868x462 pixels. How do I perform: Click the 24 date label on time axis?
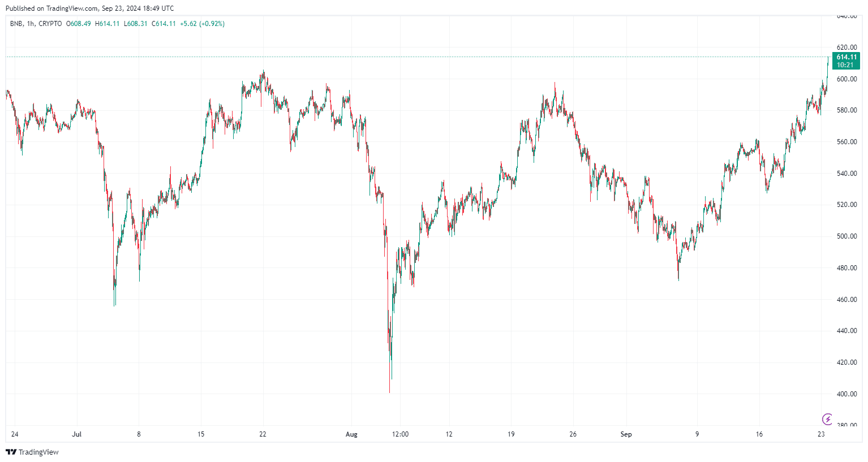tap(15, 434)
